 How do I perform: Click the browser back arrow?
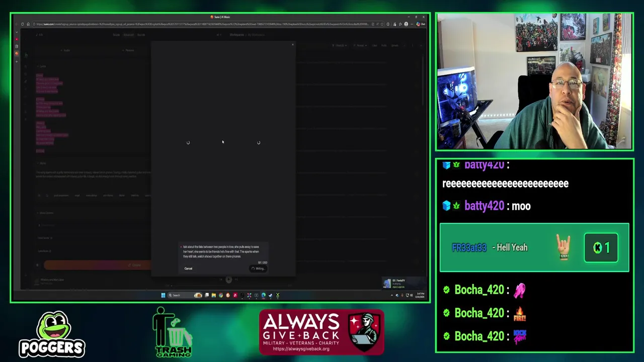coord(17,24)
